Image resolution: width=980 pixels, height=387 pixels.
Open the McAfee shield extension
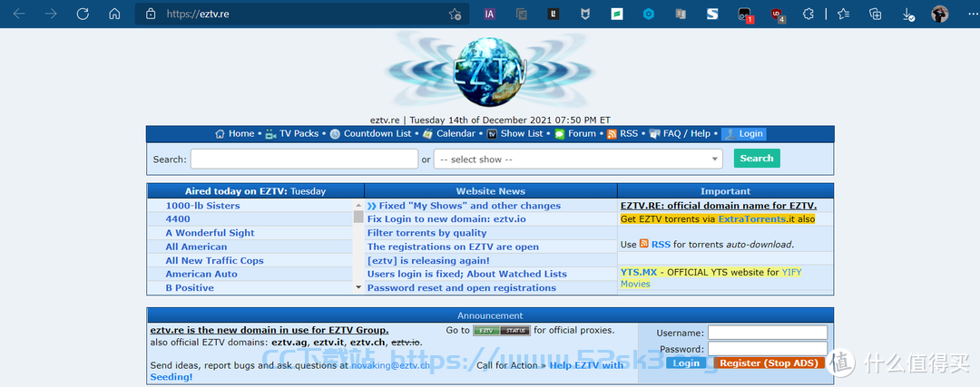click(585, 14)
